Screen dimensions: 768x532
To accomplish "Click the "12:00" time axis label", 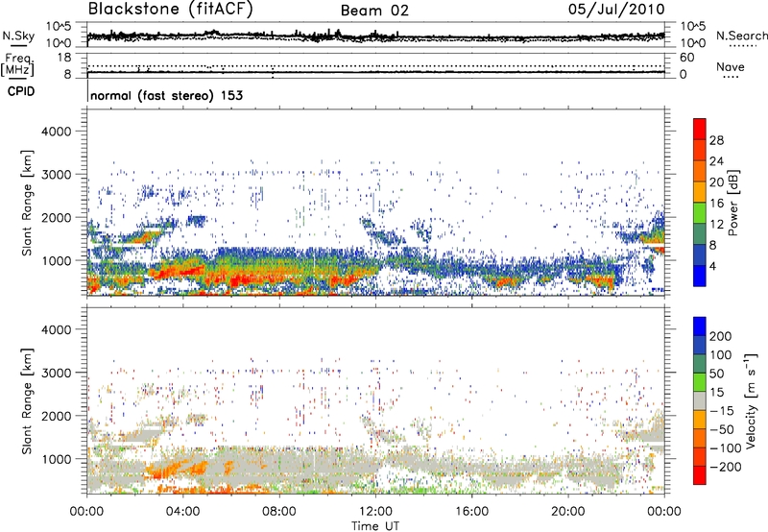I will (x=375, y=512).
